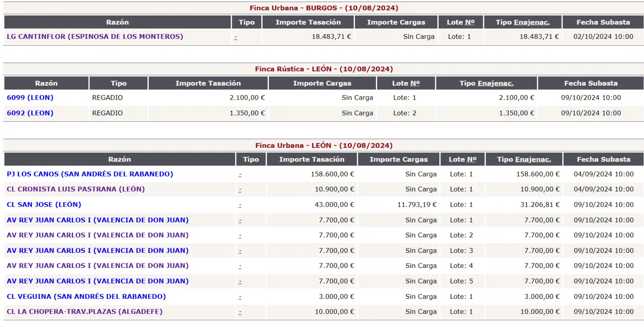Open CL SAN JOSE (LEÓN) link
The width and height of the screenshot is (644, 323).
pyautogui.click(x=44, y=205)
